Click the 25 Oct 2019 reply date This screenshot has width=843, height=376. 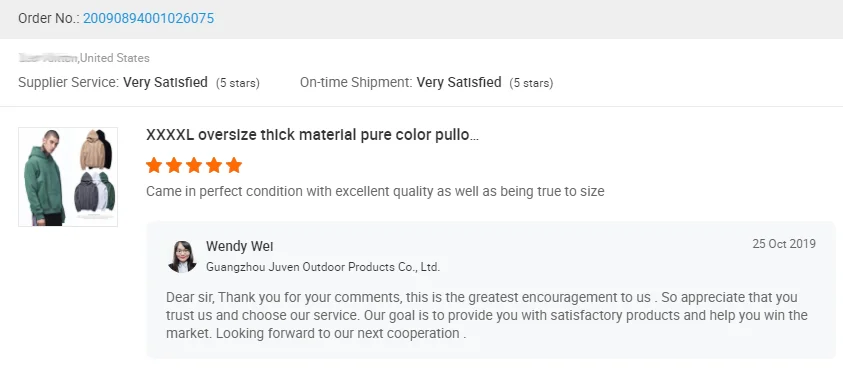click(x=784, y=244)
